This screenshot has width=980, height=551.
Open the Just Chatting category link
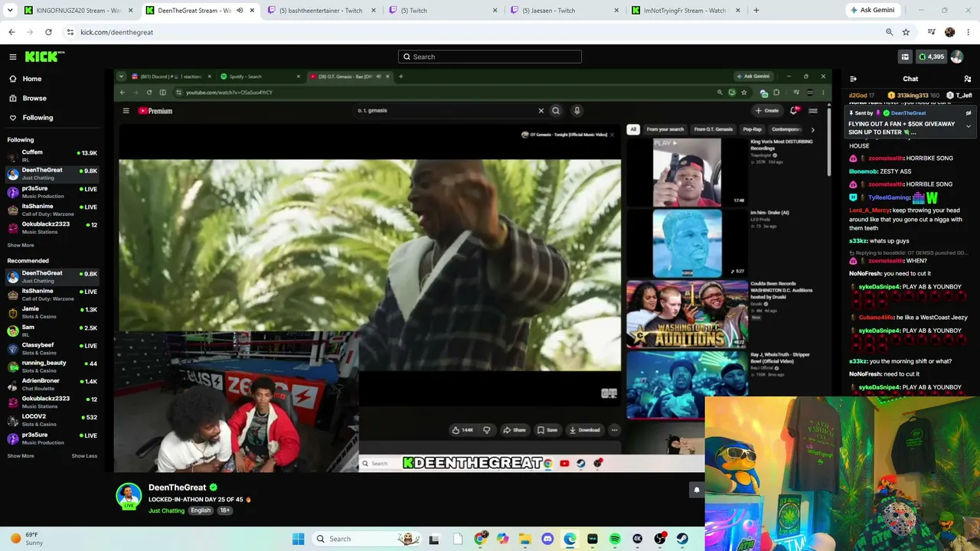166,510
